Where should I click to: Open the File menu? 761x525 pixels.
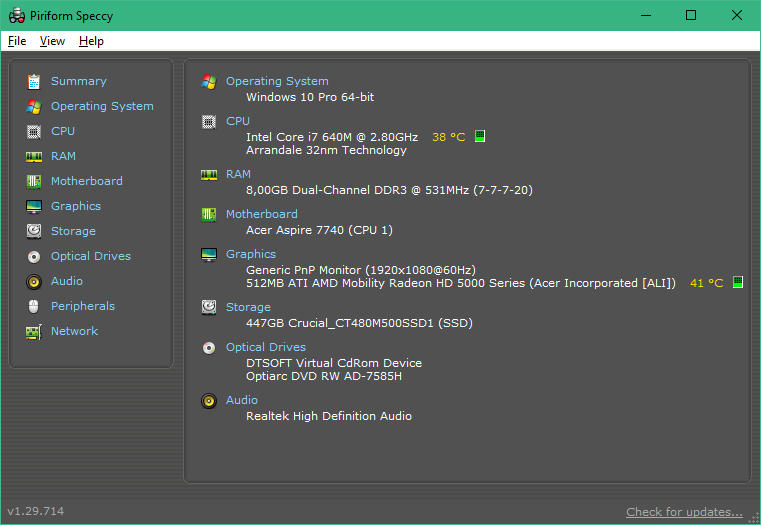click(17, 41)
